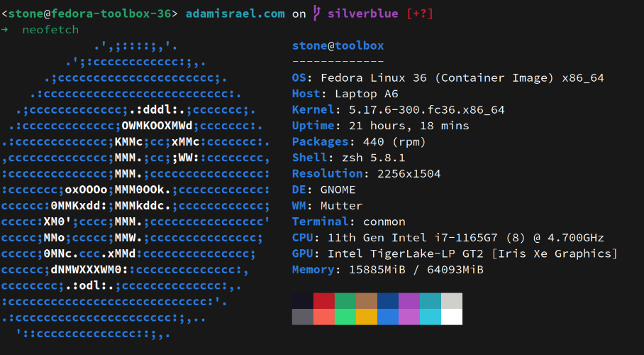Click terminal value 'conmon'

point(384,222)
